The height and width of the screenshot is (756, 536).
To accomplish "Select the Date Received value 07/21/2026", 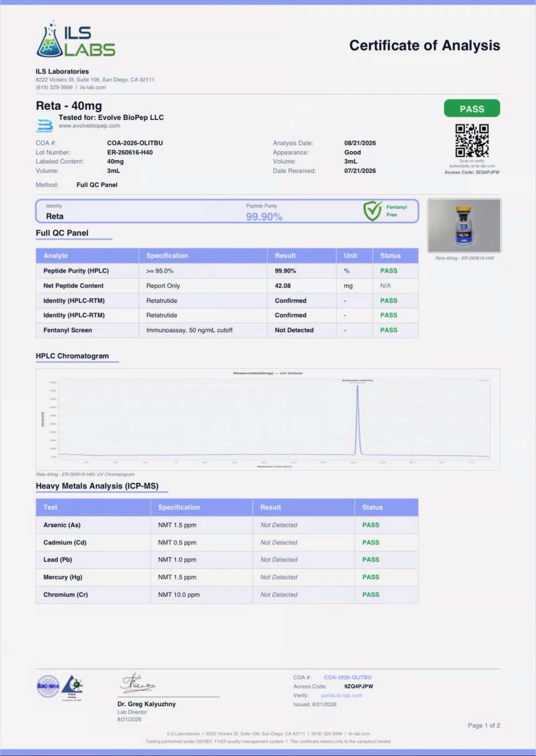I will point(360,171).
